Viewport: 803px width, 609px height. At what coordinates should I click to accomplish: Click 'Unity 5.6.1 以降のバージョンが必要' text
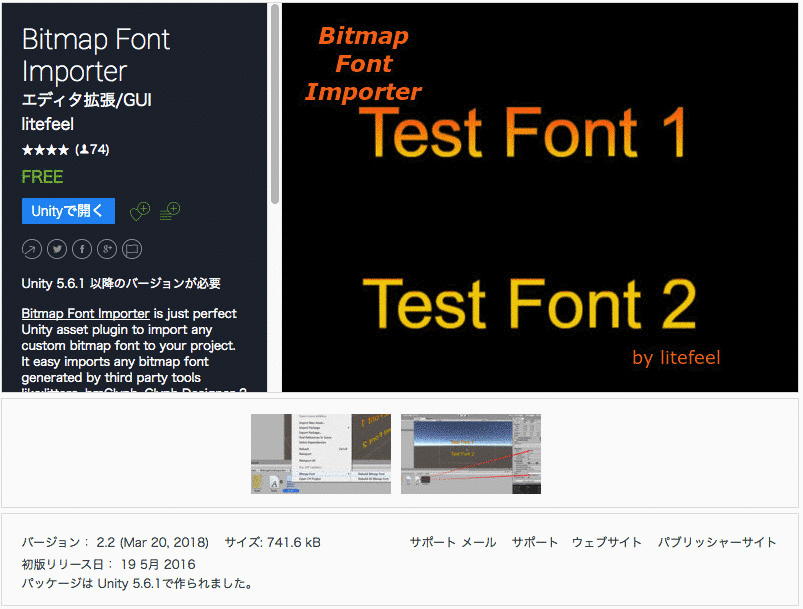(x=121, y=283)
